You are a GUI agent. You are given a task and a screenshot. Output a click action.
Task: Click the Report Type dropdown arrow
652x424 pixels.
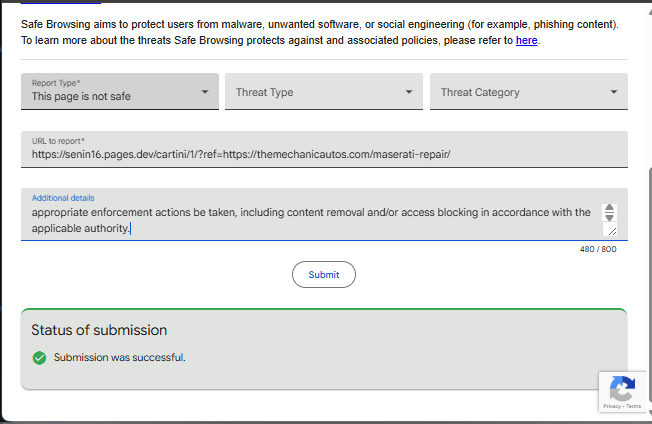point(204,92)
